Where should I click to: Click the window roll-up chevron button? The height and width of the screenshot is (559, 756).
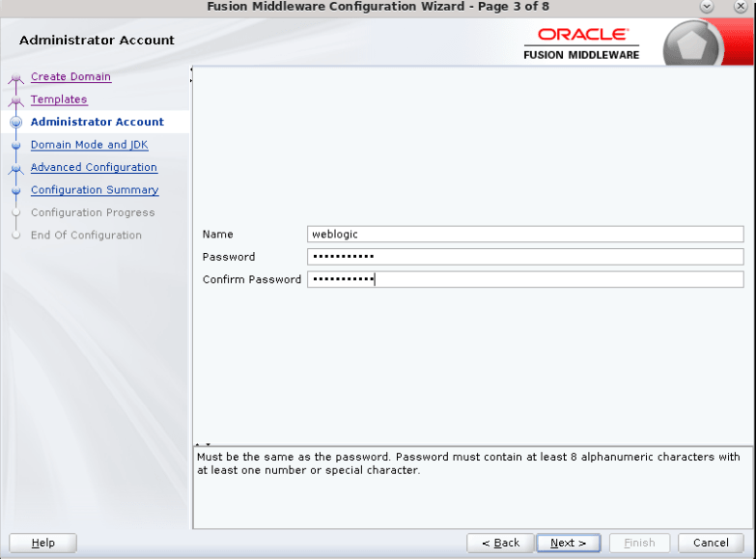(707, 7)
